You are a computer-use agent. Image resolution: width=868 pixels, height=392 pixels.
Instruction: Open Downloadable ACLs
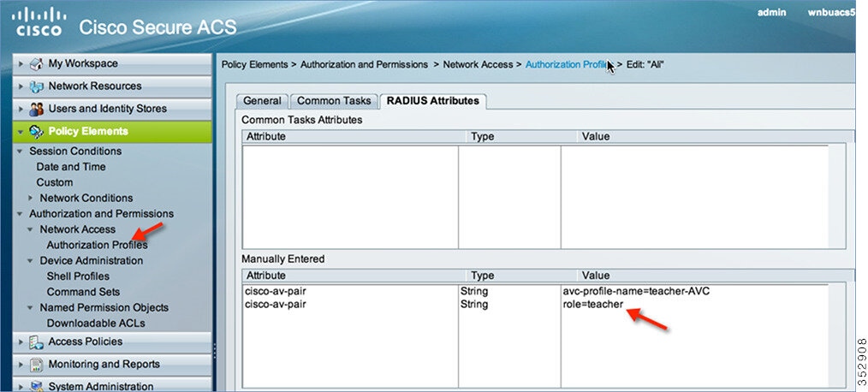96,323
